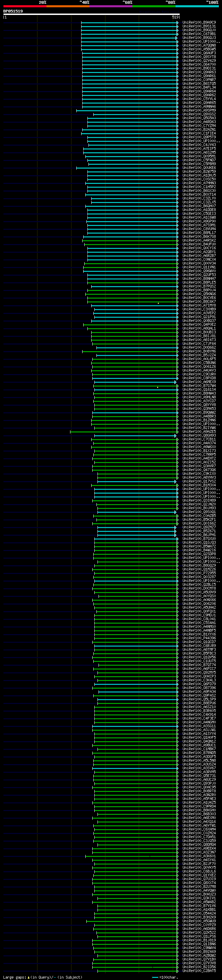Open the UniRef100_B2AZN1 entry
222x980 pixels.
pos(199,129)
